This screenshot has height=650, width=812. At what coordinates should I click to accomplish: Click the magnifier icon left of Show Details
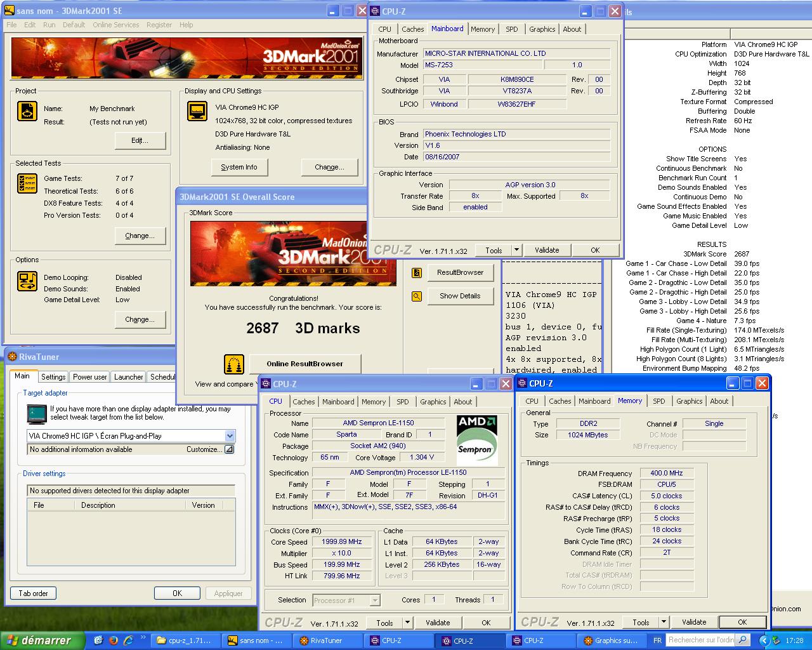tap(417, 296)
